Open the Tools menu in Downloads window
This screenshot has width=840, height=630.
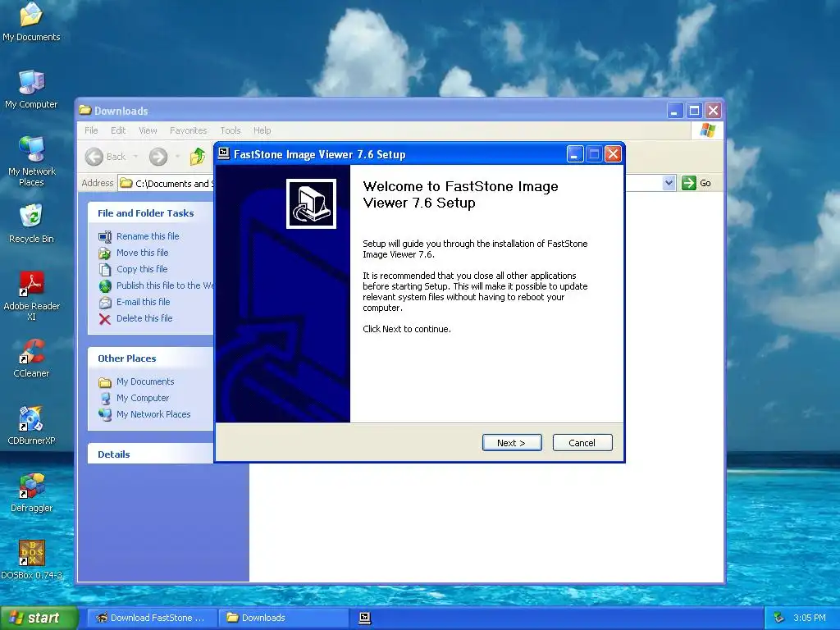tap(231, 130)
